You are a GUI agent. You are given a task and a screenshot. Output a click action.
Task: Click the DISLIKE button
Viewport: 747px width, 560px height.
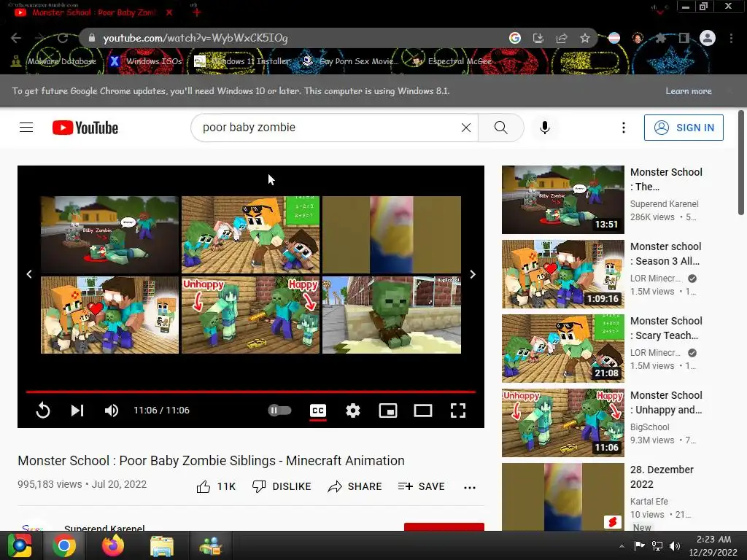click(x=282, y=486)
